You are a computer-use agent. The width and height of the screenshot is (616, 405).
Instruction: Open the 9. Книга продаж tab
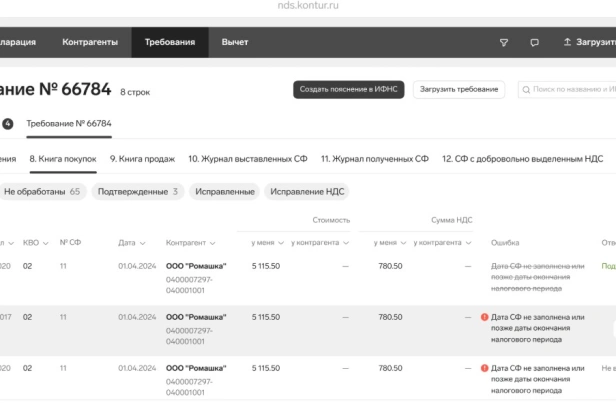point(142,159)
